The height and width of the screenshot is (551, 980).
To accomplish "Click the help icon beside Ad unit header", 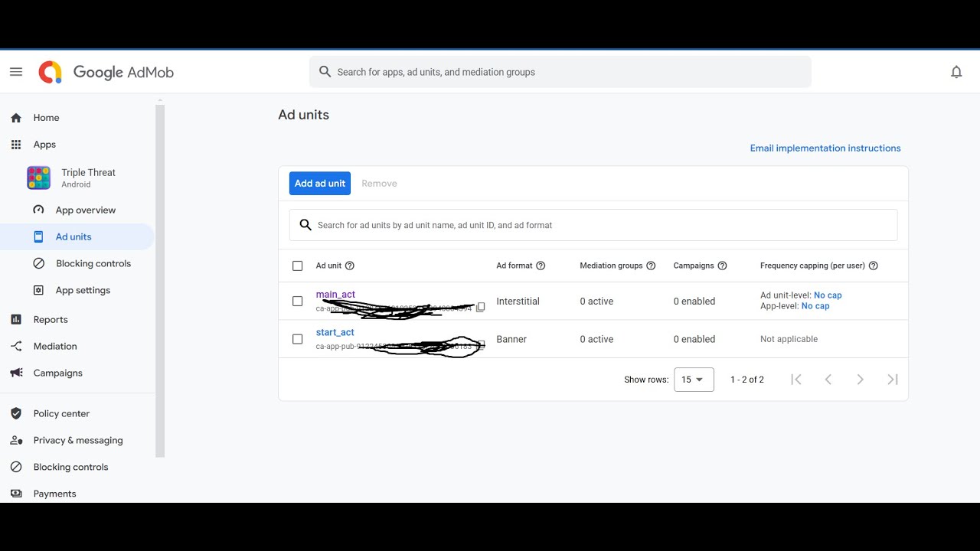I will coord(350,266).
